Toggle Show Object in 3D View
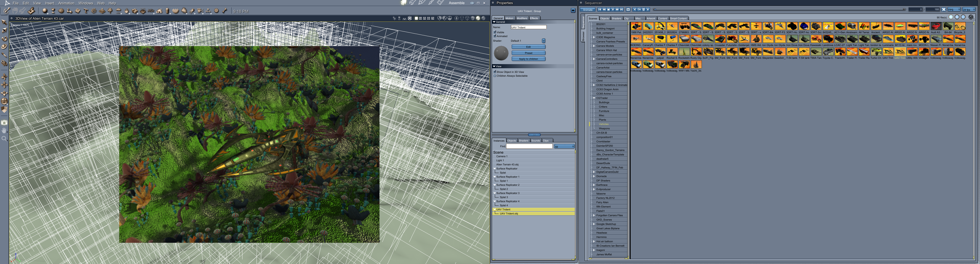 (495, 72)
